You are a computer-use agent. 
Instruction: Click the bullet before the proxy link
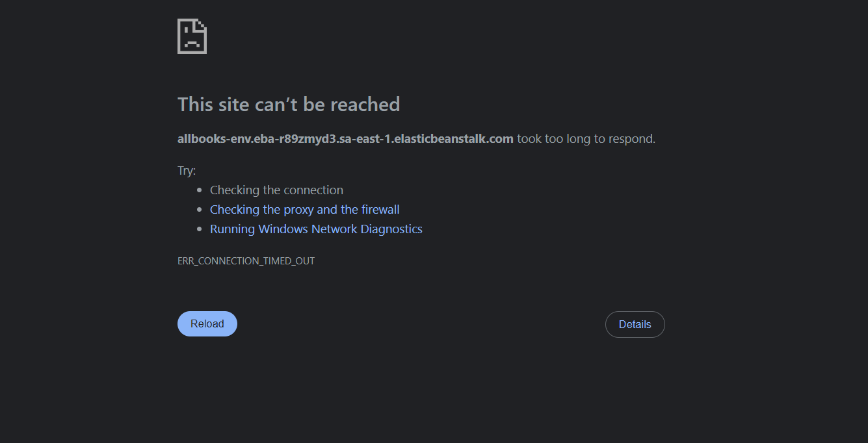tap(200, 210)
